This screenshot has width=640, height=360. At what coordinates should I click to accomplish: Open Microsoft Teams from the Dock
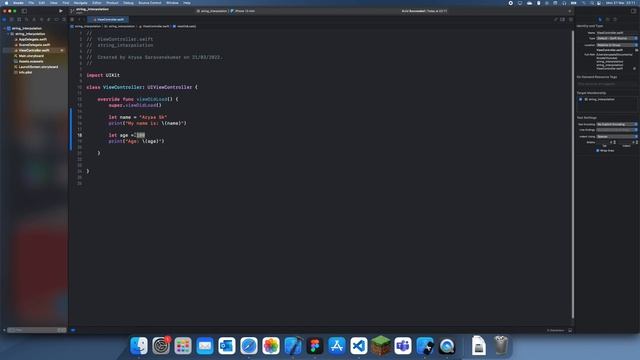[x=403, y=346]
